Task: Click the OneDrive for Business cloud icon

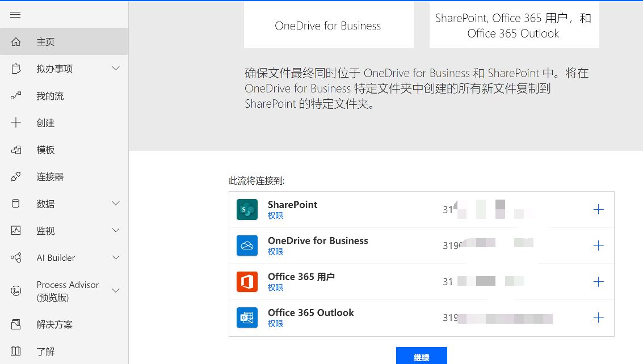Action: (x=247, y=246)
